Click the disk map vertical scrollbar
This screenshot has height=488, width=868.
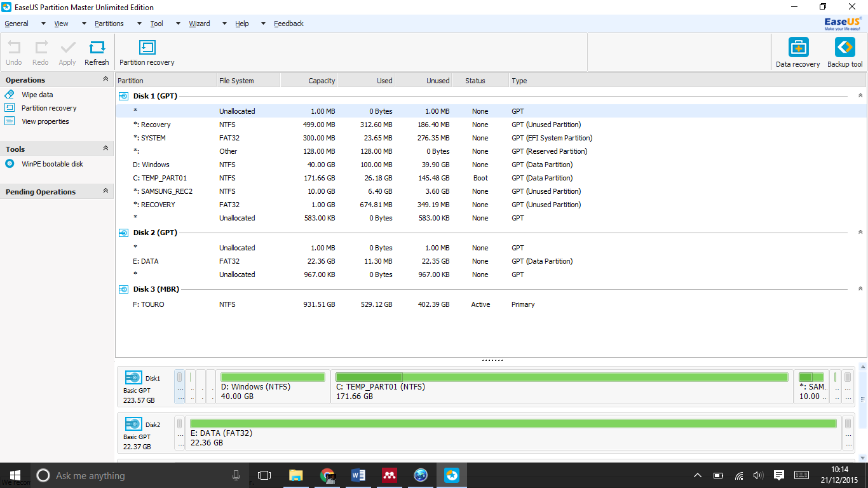[x=863, y=412]
